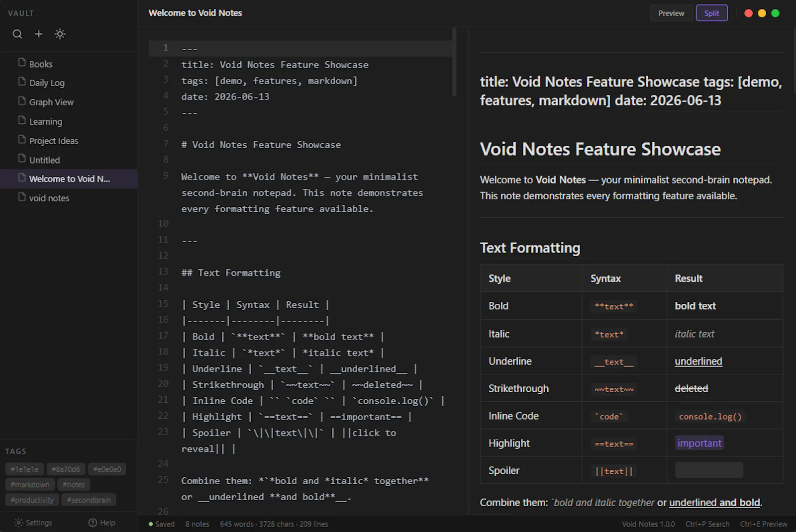Screen dimensions: 796x532
Task: Click file icon beside Welcome to Void N...
Action: 22,178
